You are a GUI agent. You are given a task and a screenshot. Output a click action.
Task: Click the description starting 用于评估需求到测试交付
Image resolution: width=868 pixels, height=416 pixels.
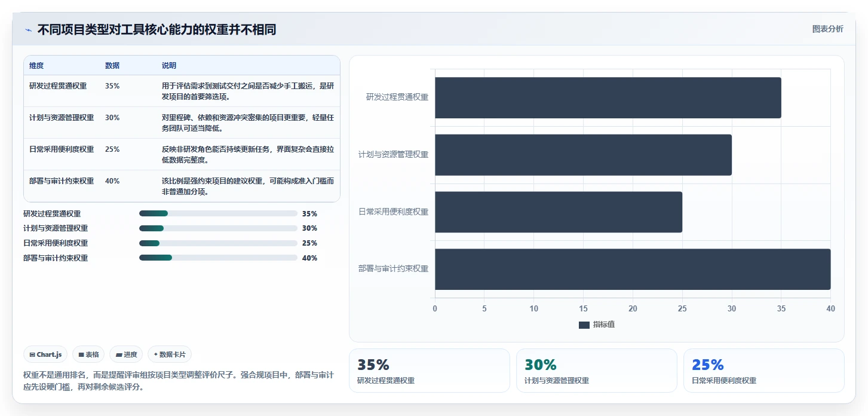(248, 91)
